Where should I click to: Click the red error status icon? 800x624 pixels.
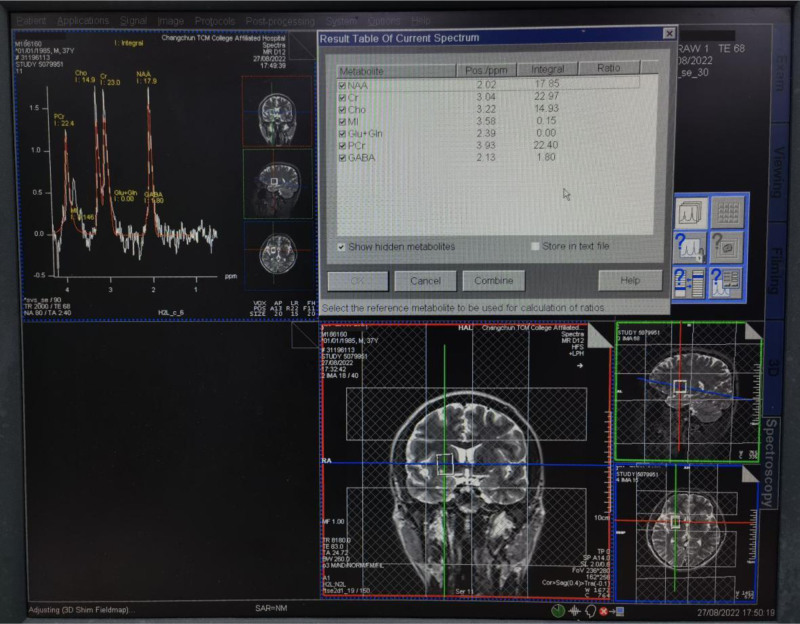604,611
